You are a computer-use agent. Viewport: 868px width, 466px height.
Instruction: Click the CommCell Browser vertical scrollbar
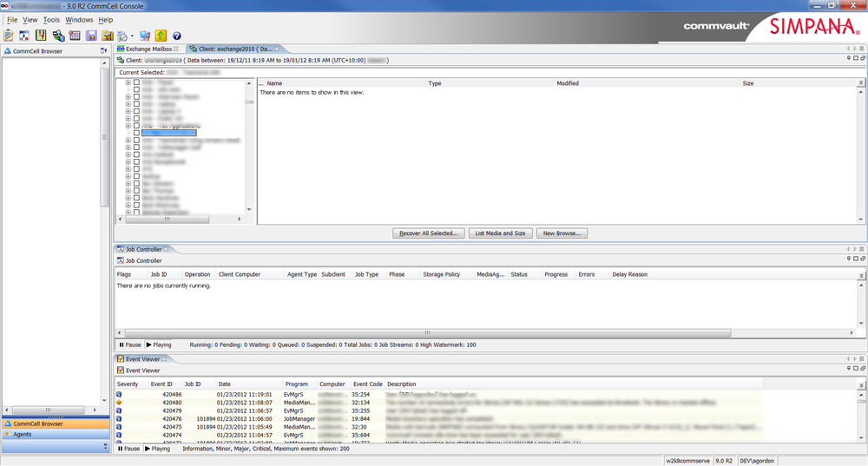104,137
